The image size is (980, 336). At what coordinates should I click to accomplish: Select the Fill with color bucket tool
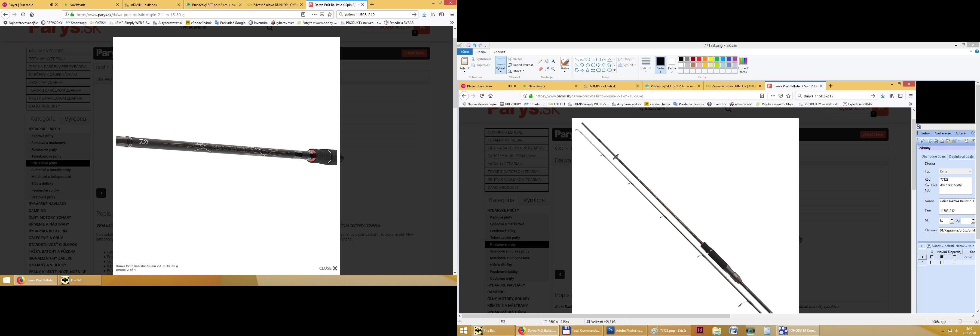point(547,61)
